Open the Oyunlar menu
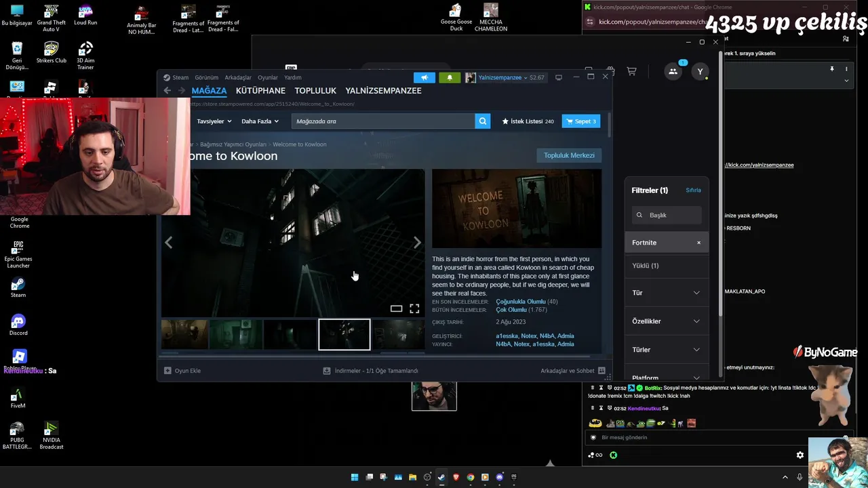 (x=268, y=77)
